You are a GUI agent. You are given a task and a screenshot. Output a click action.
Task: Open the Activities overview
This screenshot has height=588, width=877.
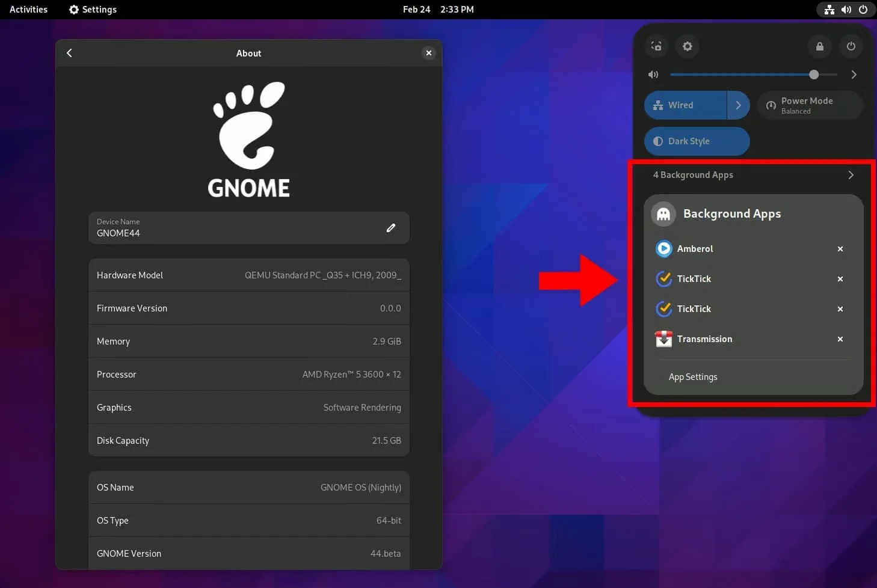[x=28, y=9]
